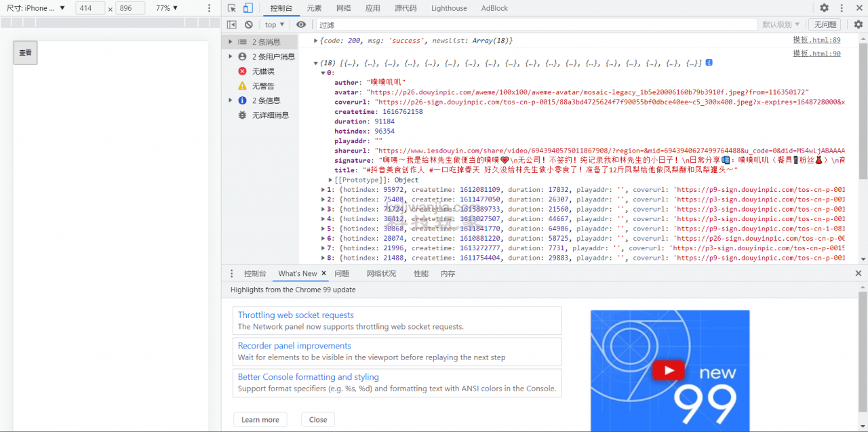Play the Chrome 99 video thumbnail
This screenshot has height=432, width=868.
[669, 370]
